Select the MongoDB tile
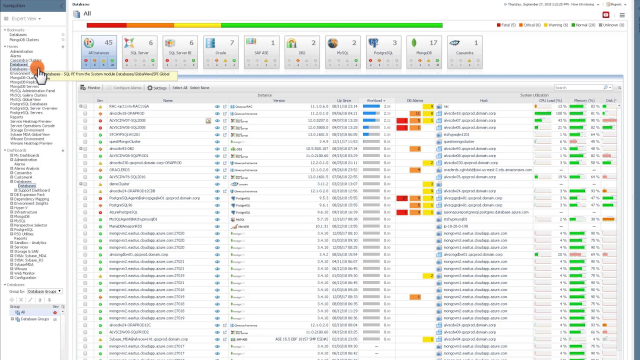This screenshot has width=640, height=360. point(424,52)
